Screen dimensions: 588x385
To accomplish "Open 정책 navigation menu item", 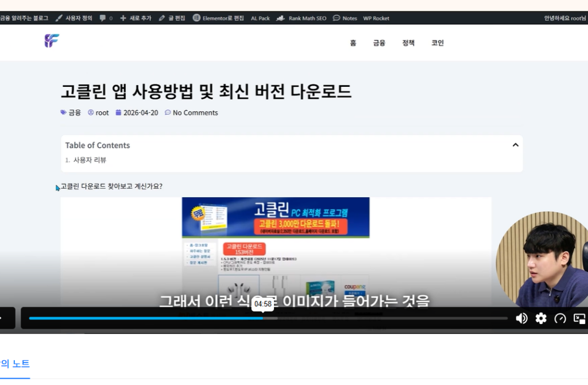I will (408, 43).
